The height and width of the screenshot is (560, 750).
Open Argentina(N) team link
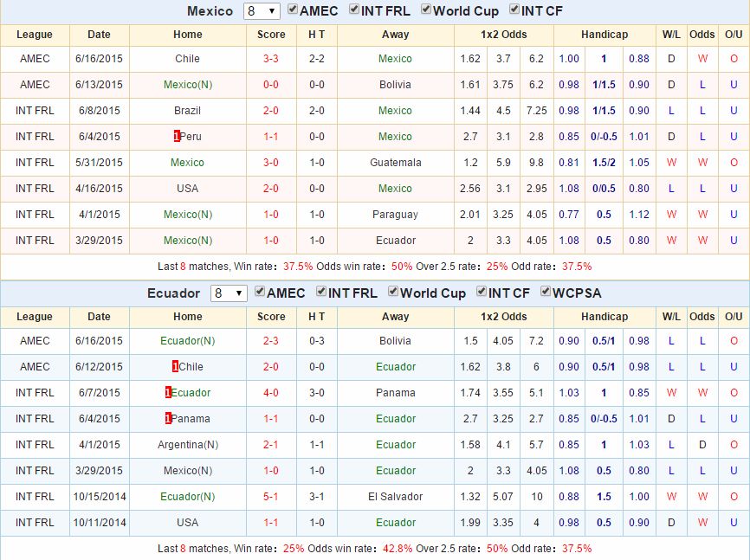[188, 445]
